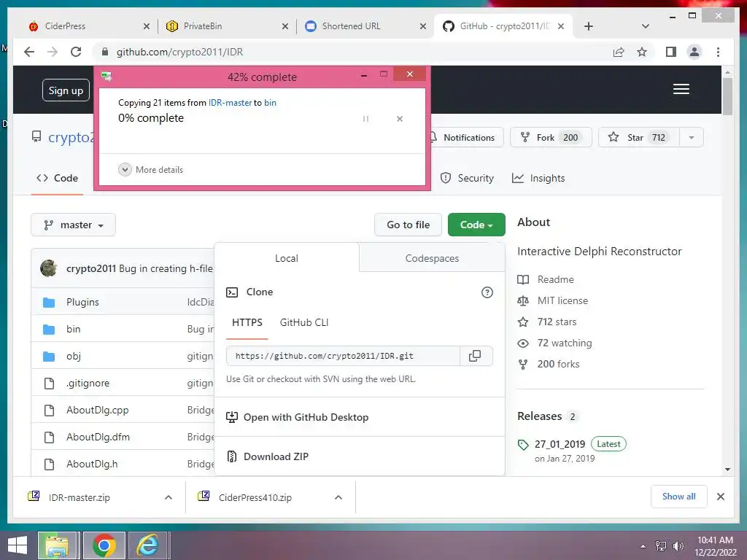The width and height of the screenshot is (747, 560).
Task: Click the clone URL text field
Action: (343, 356)
